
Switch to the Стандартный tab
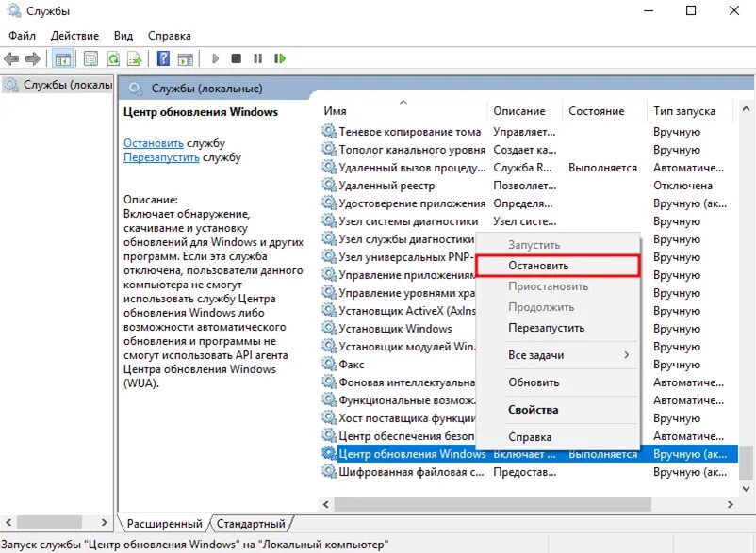pyautogui.click(x=251, y=524)
